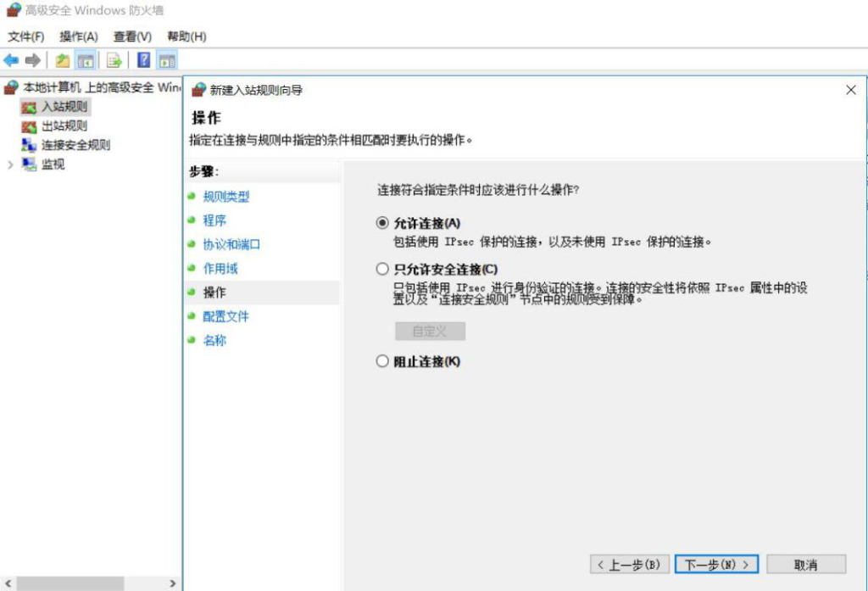Click the 出站规则 tree icon

pyautogui.click(x=29, y=126)
